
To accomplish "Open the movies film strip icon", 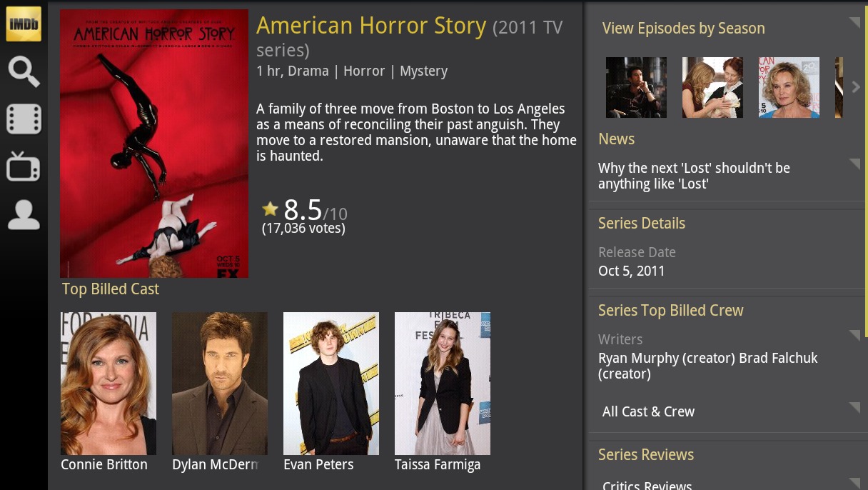I will pos(24,119).
